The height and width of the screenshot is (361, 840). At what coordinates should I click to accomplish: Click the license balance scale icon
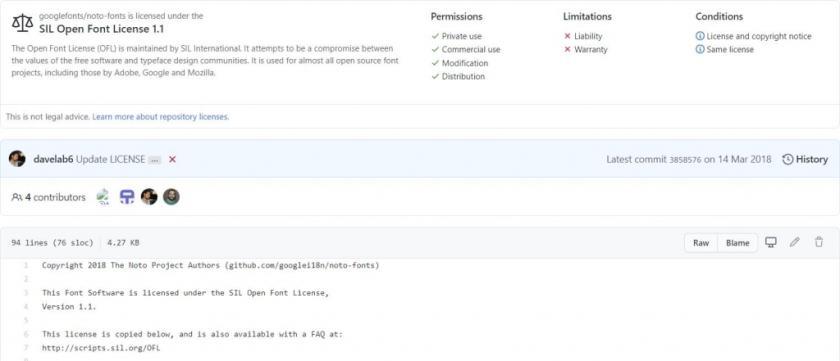pyautogui.click(x=22, y=22)
